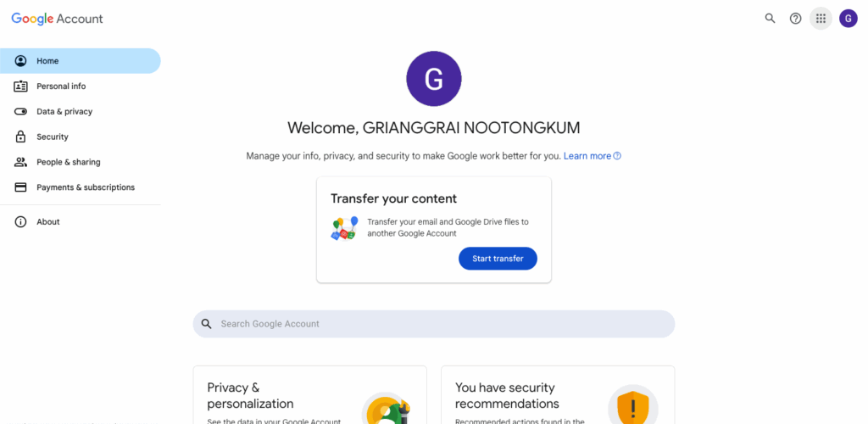The image size is (868, 424).
Task: Click the People & sharing icon
Action: [20, 162]
